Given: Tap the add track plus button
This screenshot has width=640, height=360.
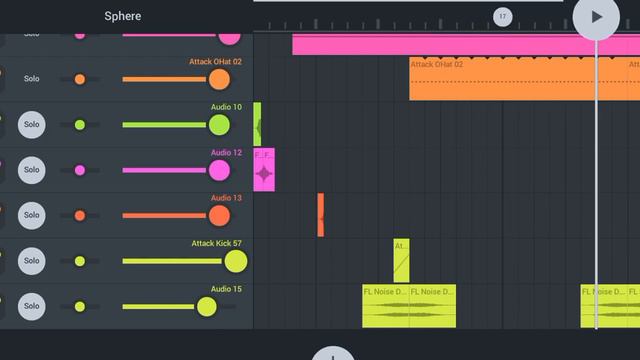Looking at the screenshot, I should [333, 353].
